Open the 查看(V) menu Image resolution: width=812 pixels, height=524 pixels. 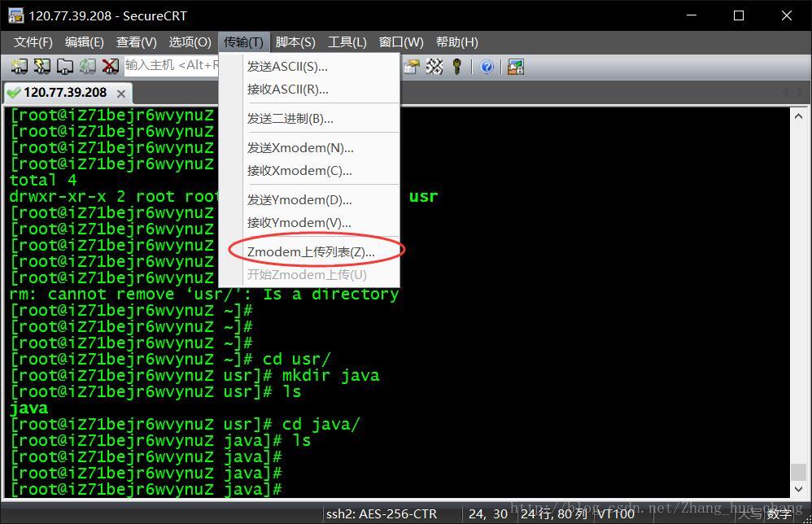[x=136, y=42]
